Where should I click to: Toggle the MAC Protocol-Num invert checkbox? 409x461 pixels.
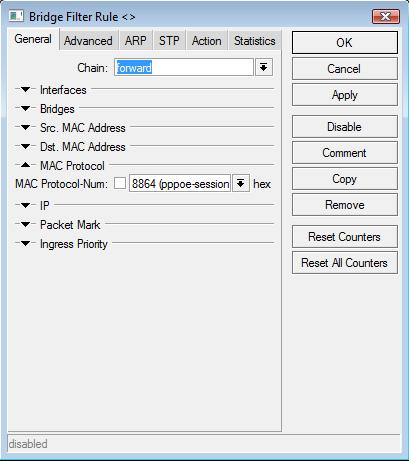(x=120, y=183)
